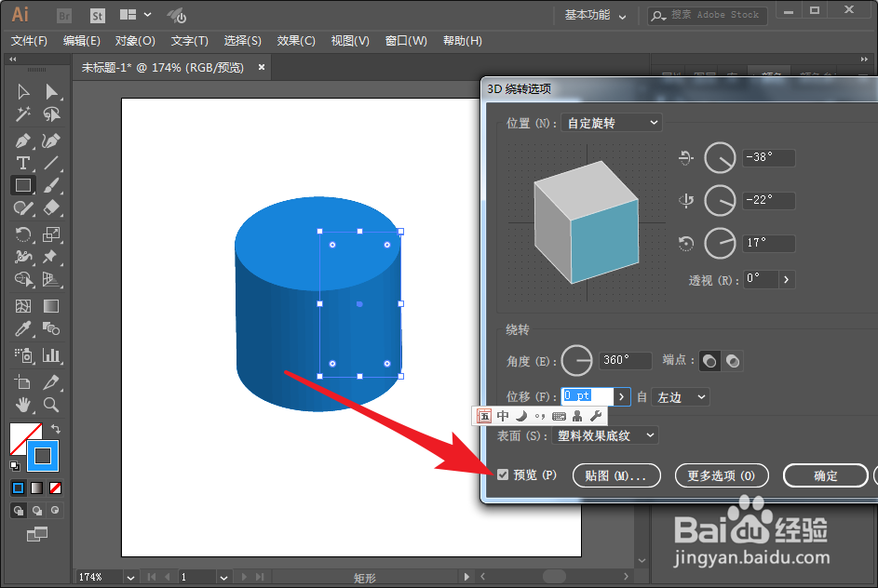This screenshot has width=878, height=588.
Task: Open the 基本功能 workspace switcher
Action: coord(595,16)
